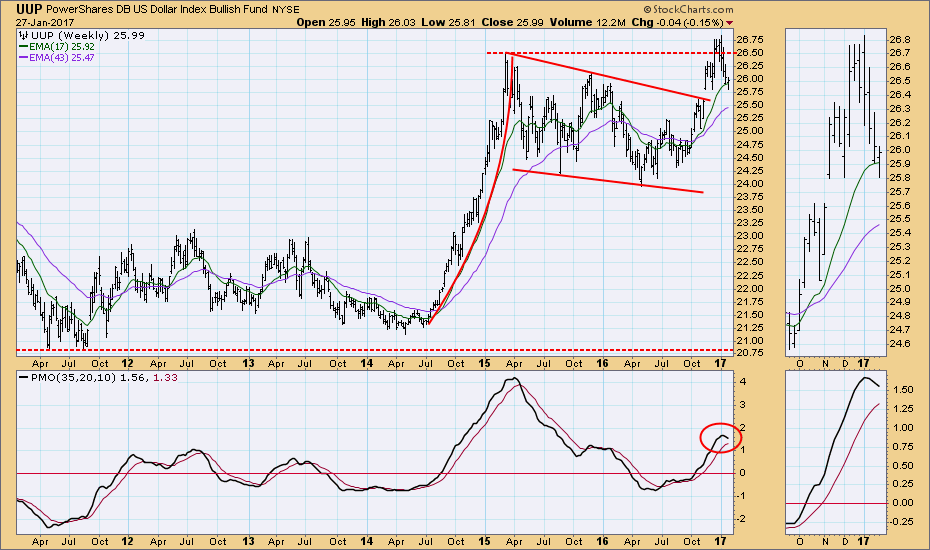This screenshot has height=550, width=930.
Task: Click the year 14 label under price chart
Action: pyautogui.click(x=367, y=364)
